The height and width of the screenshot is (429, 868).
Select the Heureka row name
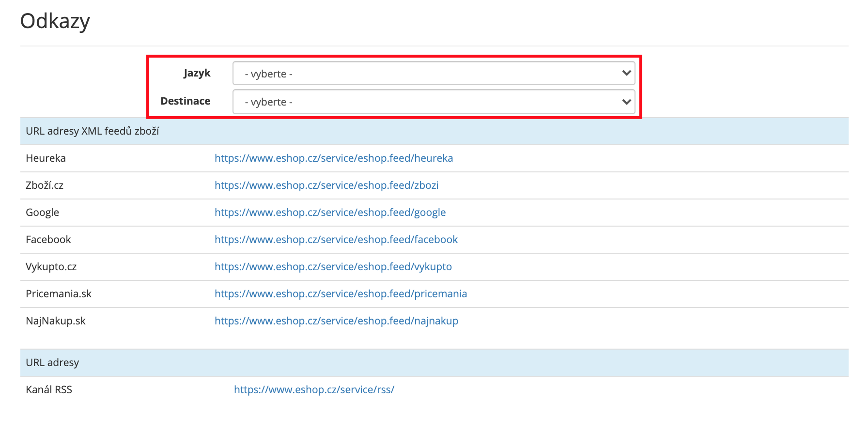46,158
